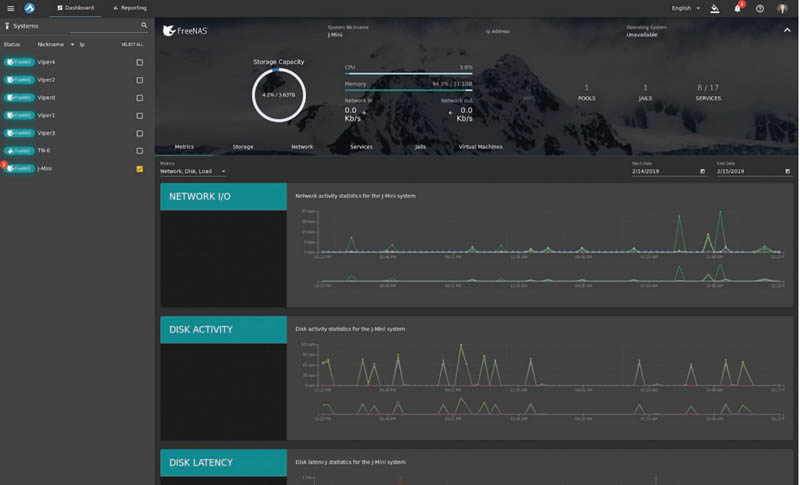Click the Network in 0.0 Kb/s value

(353, 114)
